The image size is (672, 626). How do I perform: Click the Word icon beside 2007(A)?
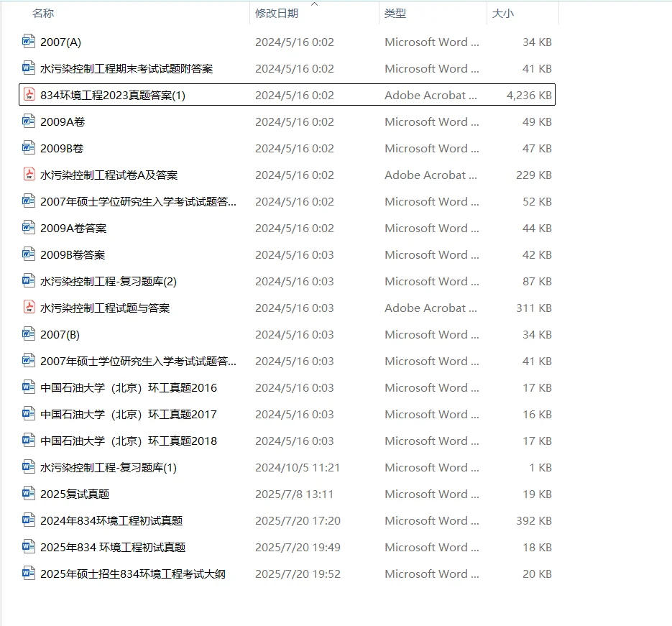[x=27, y=42]
